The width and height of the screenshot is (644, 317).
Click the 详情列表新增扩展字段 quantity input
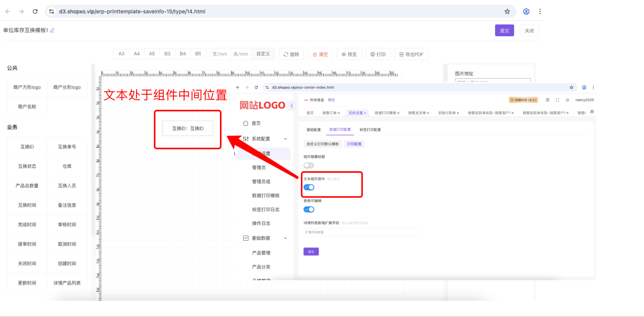coord(361,232)
